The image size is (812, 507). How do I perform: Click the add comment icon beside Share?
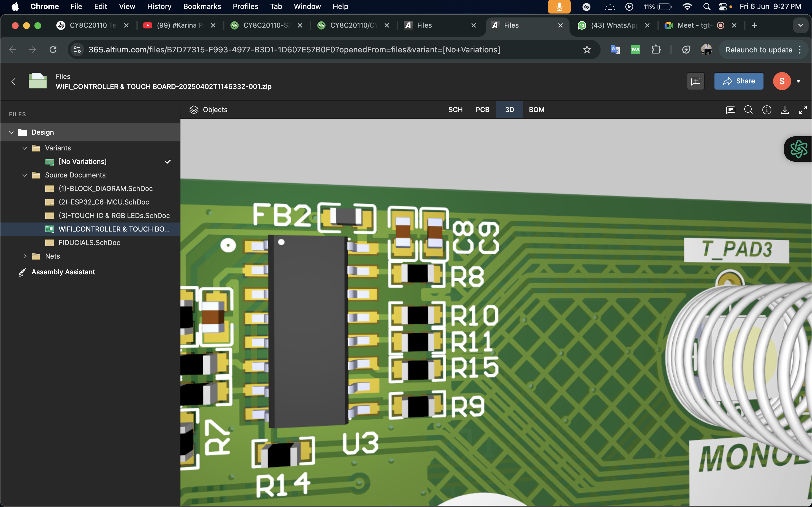tap(696, 81)
